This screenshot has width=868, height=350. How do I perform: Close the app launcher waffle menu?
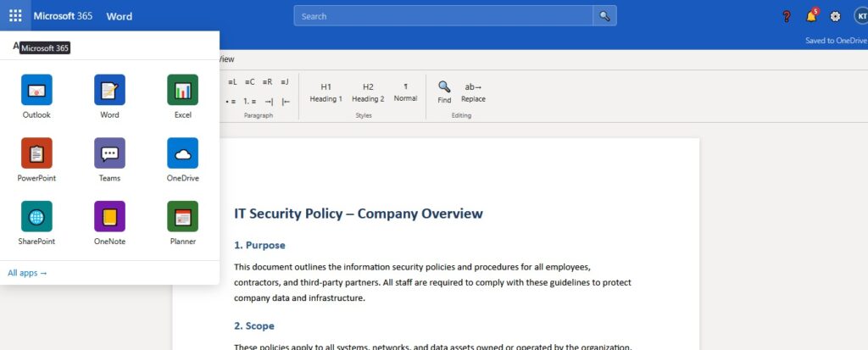pos(15,15)
